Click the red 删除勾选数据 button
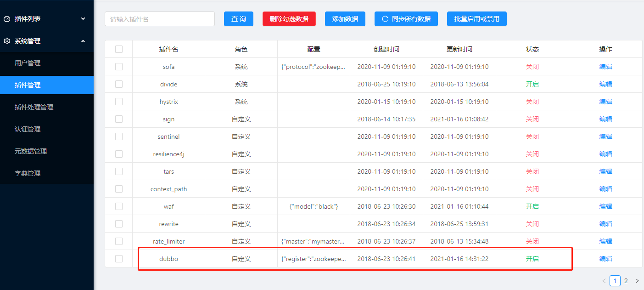Viewport: 644px width, 290px height. click(x=289, y=19)
